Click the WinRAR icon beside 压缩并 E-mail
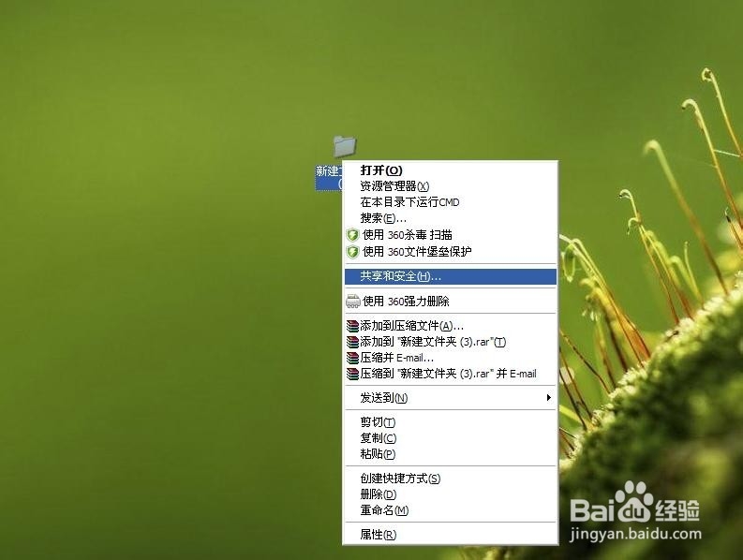Screen dimensions: 743x560 coord(352,358)
